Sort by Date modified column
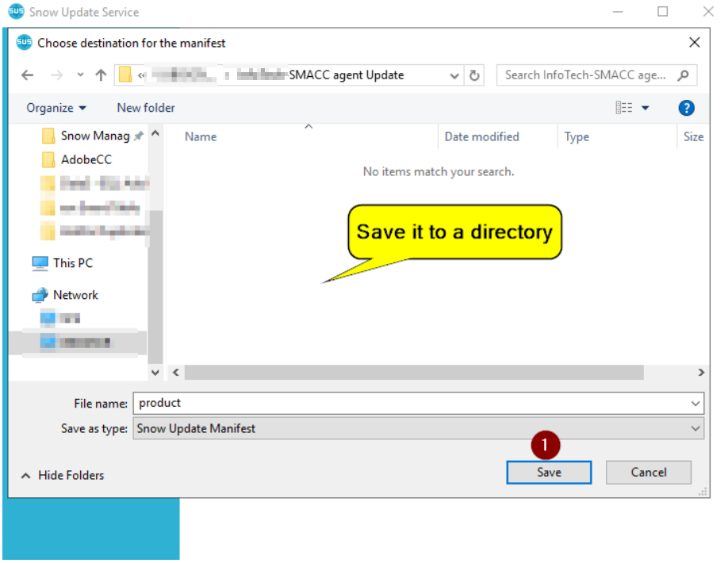Viewport: 728px width, 563px height. pyautogui.click(x=482, y=137)
